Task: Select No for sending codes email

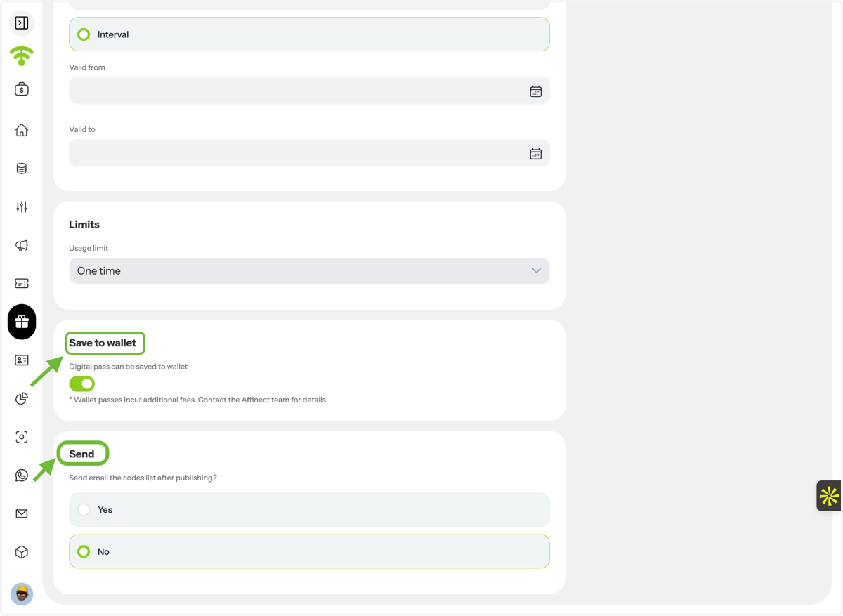Action: (x=309, y=551)
